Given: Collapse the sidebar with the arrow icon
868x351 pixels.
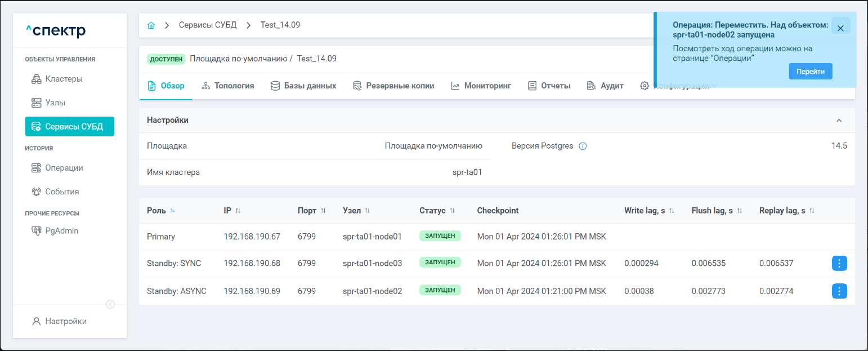Looking at the screenshot, I should tap(110, 304).
